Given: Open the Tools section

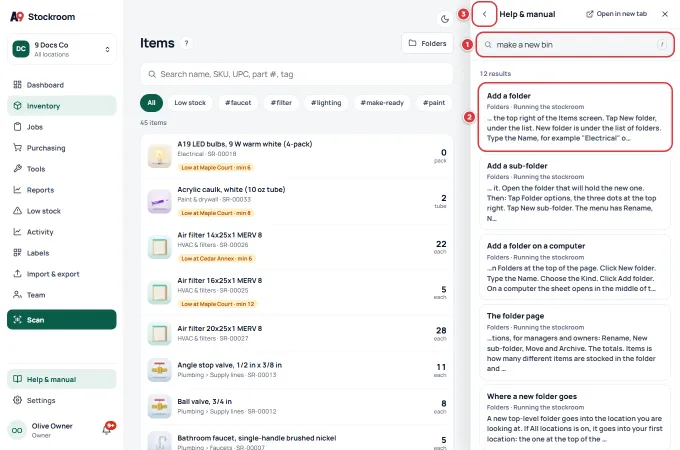Looking at the screenshot, I should click(x=62, y=169).
